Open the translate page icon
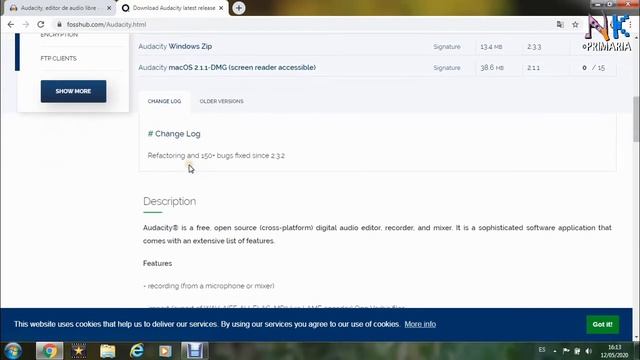This screenshot has width=640, height=360. pos(560,24)
